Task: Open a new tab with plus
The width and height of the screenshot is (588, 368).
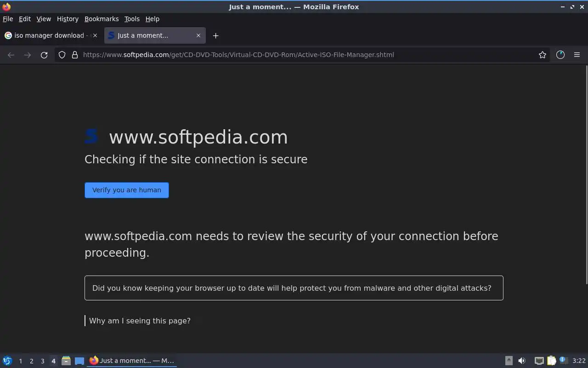Action: pyautogui.click(x=215, y=35)
